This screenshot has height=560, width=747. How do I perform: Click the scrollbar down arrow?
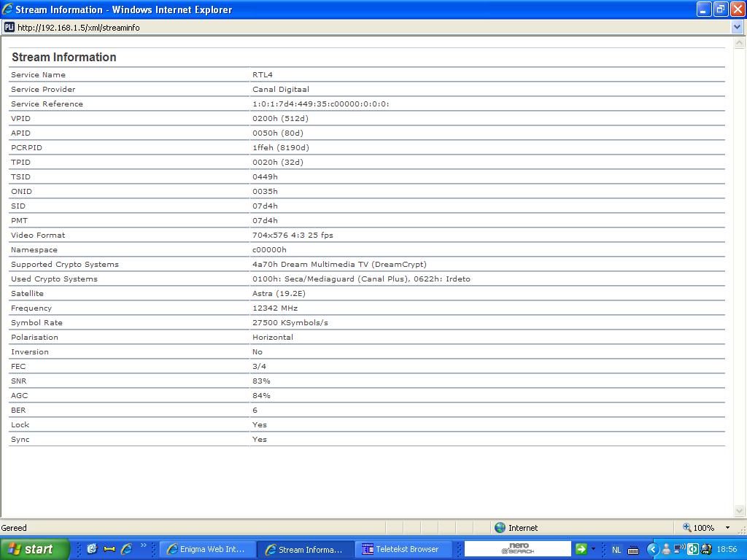739,511
